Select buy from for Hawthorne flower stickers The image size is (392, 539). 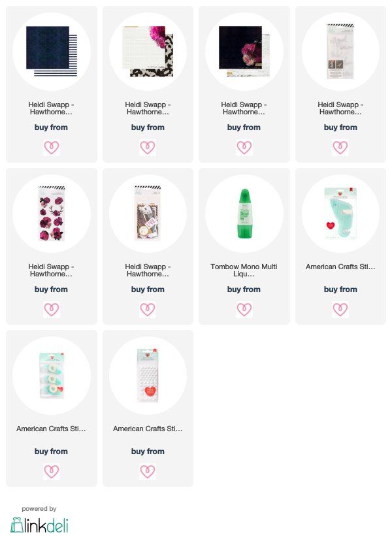click(x=51, y=289)
